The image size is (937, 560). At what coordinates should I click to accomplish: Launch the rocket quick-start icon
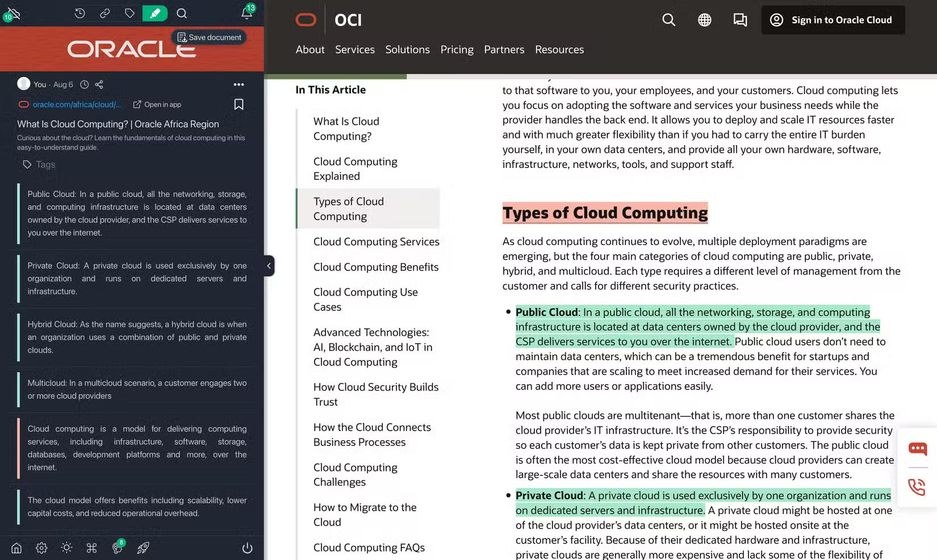[143, 548]
